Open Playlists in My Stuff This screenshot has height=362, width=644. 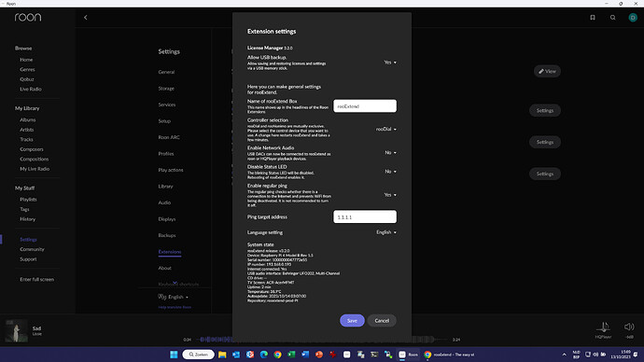coord(28,200)
